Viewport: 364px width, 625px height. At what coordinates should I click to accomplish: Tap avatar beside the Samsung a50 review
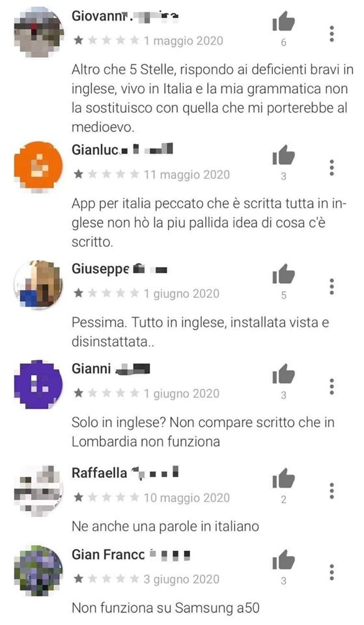coord(38,571)
